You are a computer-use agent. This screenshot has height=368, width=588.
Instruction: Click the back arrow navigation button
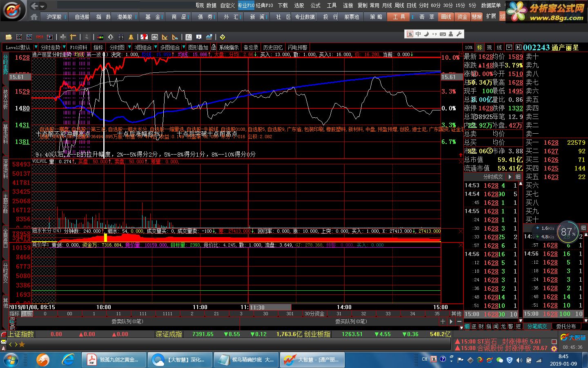click(x=35, y=6)
